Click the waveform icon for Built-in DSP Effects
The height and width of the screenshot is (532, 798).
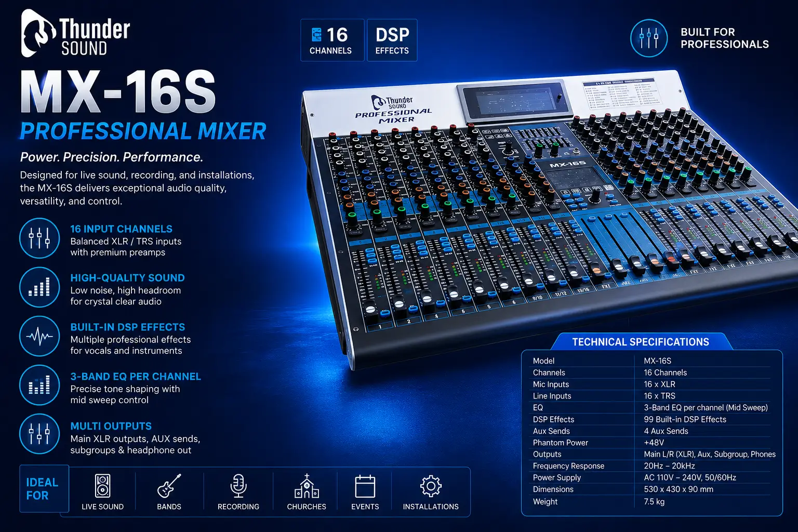click(x=39, y=336)
